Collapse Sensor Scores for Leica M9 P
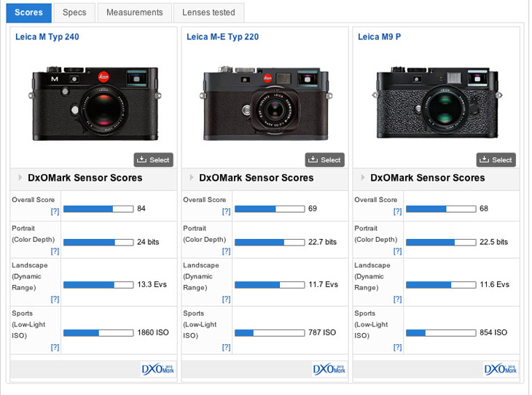Image resolution: width=532 pixels, height=395 pixels. (363, 178)
